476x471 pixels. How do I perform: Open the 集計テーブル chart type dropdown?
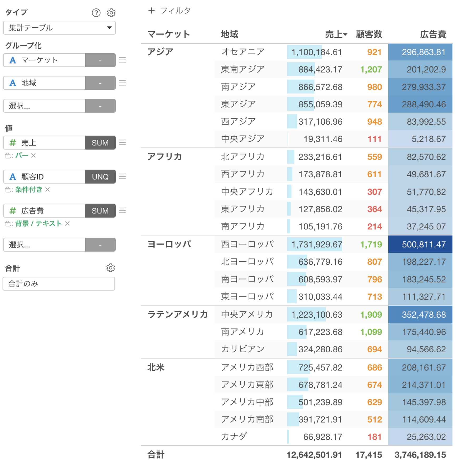pos(59,28)
